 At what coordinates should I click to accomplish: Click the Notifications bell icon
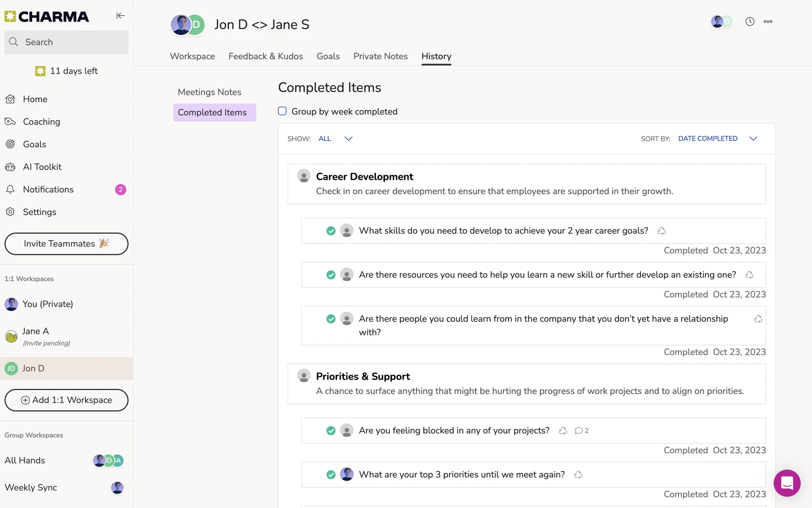click(11, 189)
